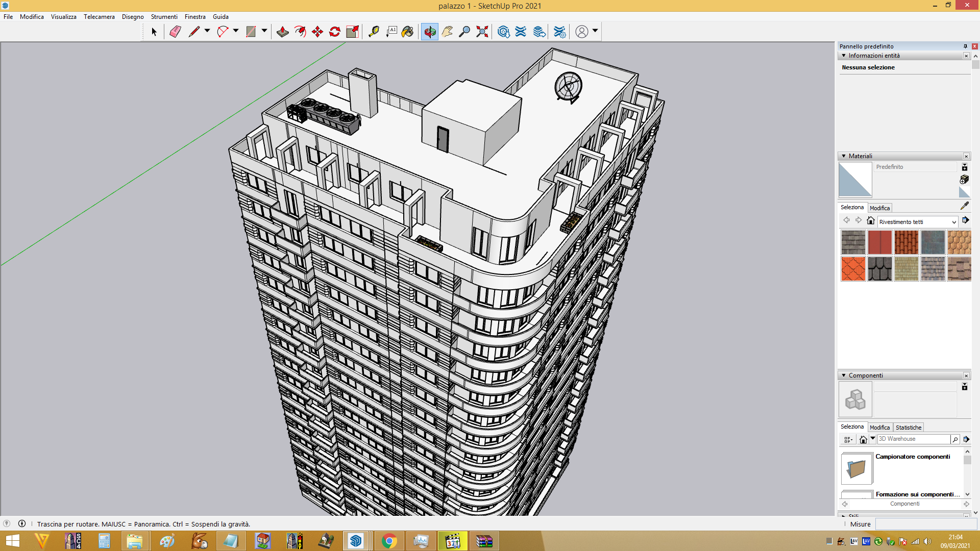Image resolution: width=980 pixels, height=551 pixels.
Task: Open Campionatore componenti collection
Action: 913,457
